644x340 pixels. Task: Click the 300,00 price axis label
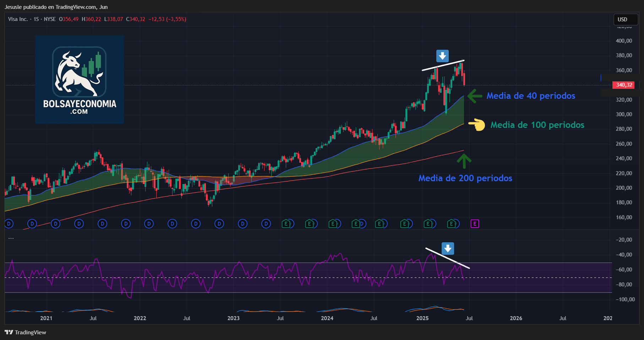pyautogui.click(x=624, y=114)
